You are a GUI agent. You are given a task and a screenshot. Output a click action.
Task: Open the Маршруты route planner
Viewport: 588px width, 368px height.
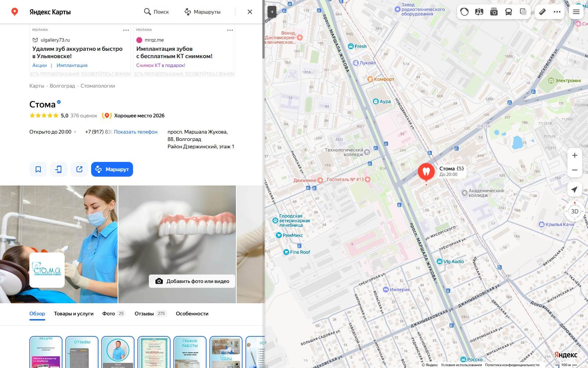tap(202, 12)
